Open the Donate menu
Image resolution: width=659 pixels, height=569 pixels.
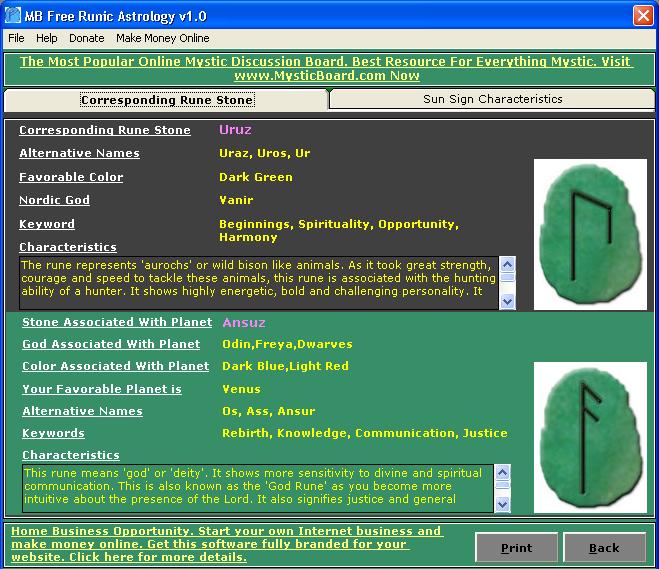click(x=87, y=38)
